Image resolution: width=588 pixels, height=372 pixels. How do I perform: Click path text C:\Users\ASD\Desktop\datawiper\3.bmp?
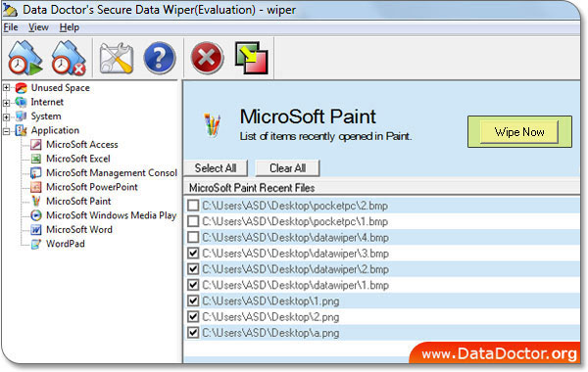(x=296, y=254)
